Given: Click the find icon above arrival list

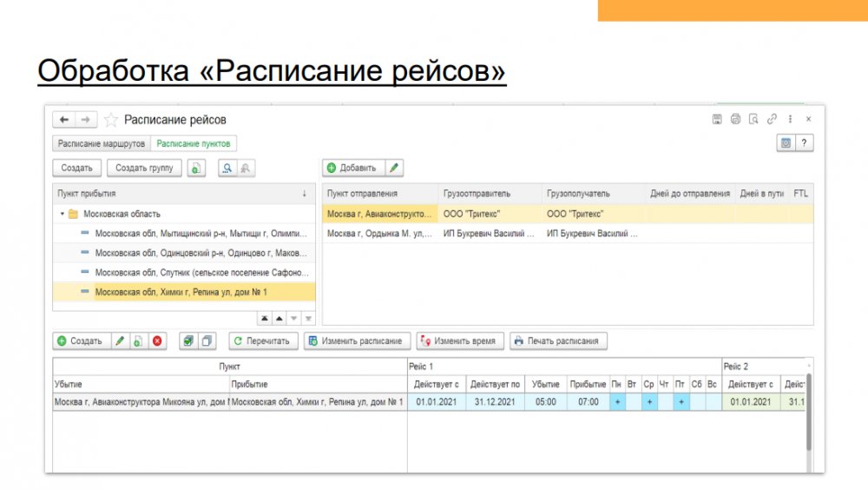Looking at the screenshot, I should click(x=227, y=169).
